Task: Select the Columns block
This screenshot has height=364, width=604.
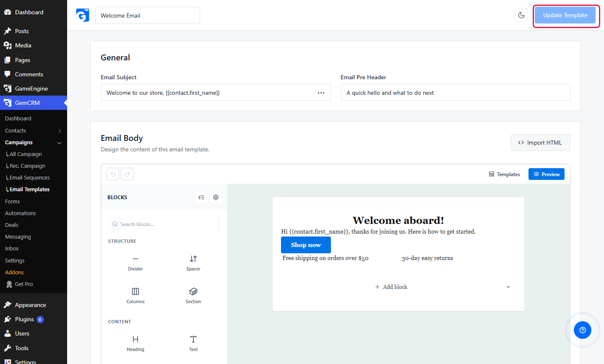Action: click(135, 296)
